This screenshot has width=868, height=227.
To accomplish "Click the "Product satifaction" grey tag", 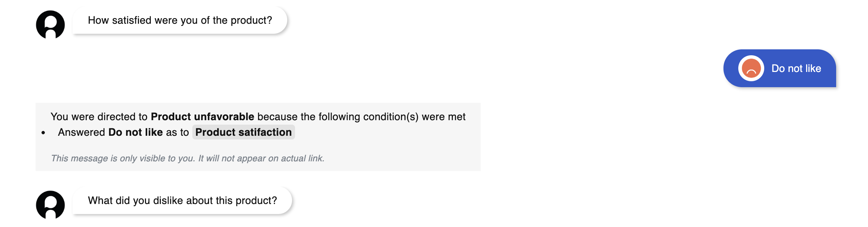I will coord(243,132).
